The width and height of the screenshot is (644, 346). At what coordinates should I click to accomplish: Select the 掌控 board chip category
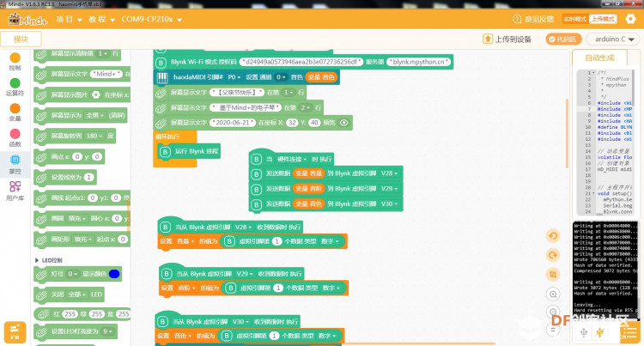point(15,164)
